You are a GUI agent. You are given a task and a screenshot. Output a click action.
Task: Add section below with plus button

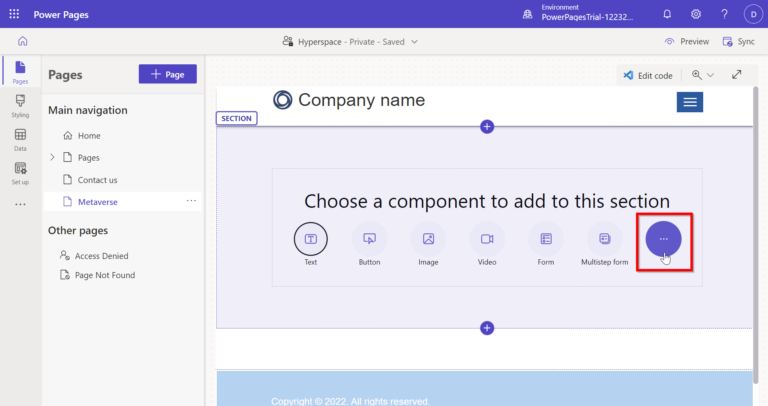[x=487, y=328]
